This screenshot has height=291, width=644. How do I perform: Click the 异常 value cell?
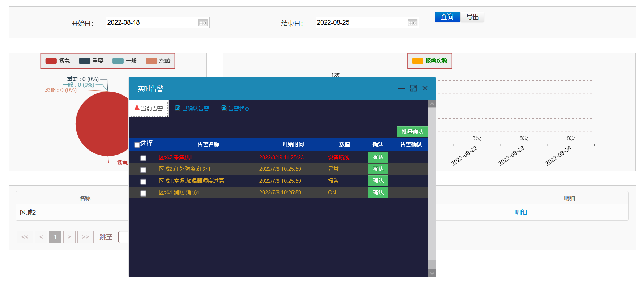333,169
